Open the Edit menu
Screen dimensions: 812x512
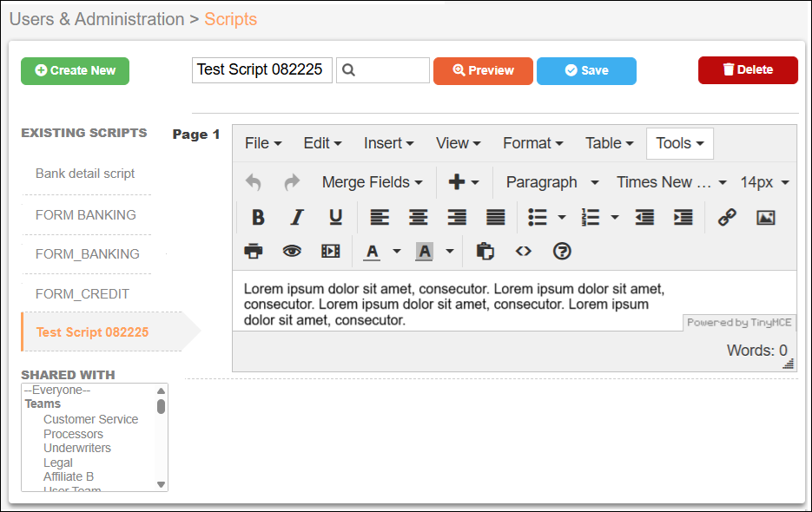point(322,143)
